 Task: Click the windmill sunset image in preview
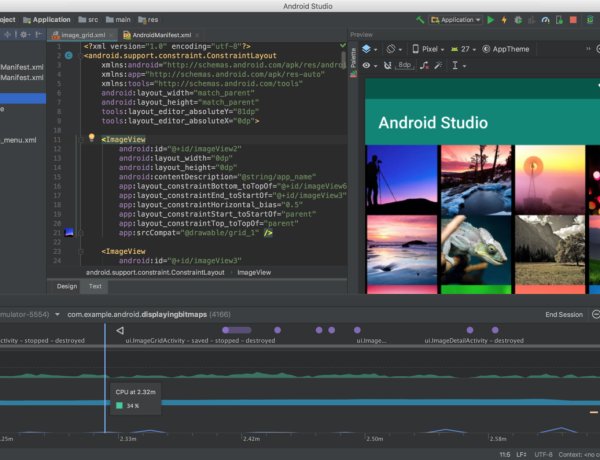click(x=550, y=179)
